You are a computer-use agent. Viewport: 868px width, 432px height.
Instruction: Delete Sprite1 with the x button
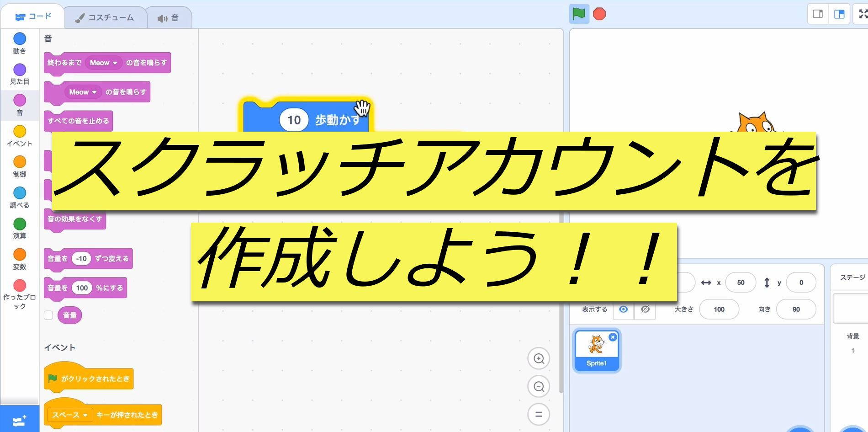point(613,337)
